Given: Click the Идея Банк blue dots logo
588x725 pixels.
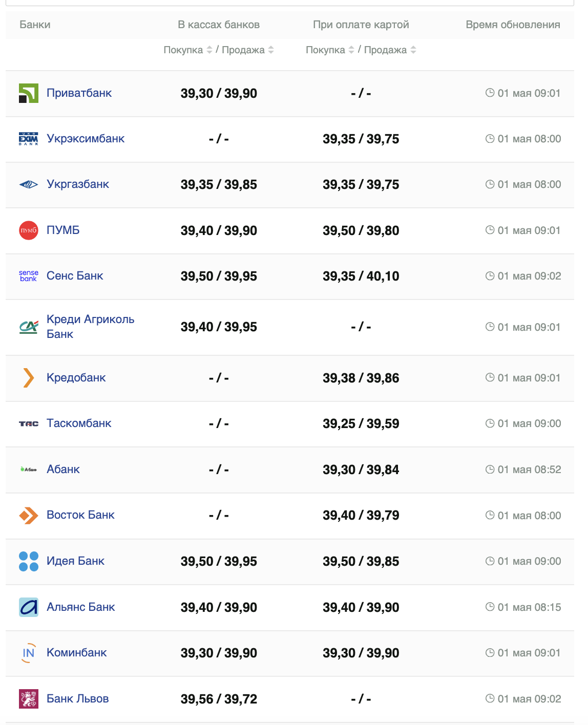Looking at the screenshot, I should (29, 561).
